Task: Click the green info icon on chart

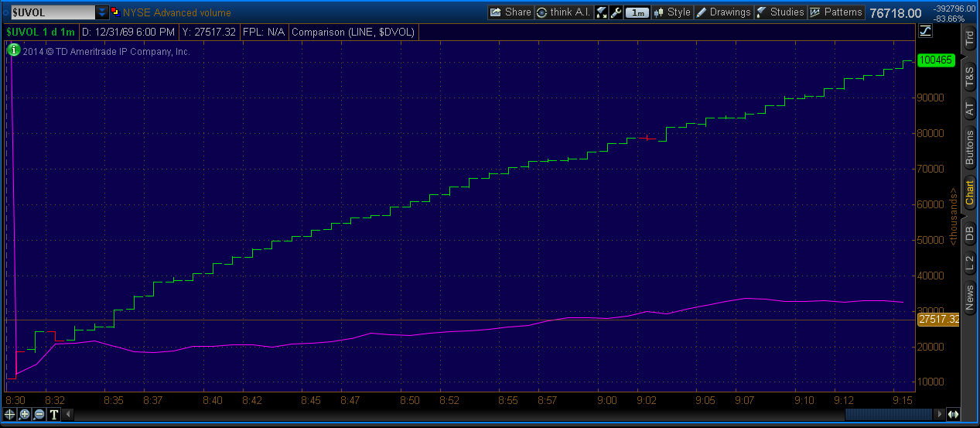Action: click(13, 50)
